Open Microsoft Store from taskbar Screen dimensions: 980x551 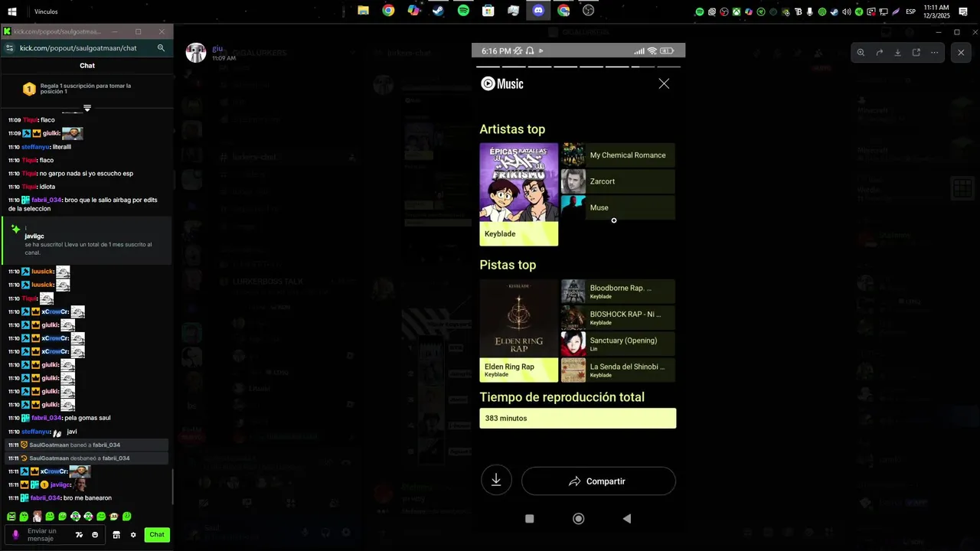pyautogui.click(x=488, y=11)
